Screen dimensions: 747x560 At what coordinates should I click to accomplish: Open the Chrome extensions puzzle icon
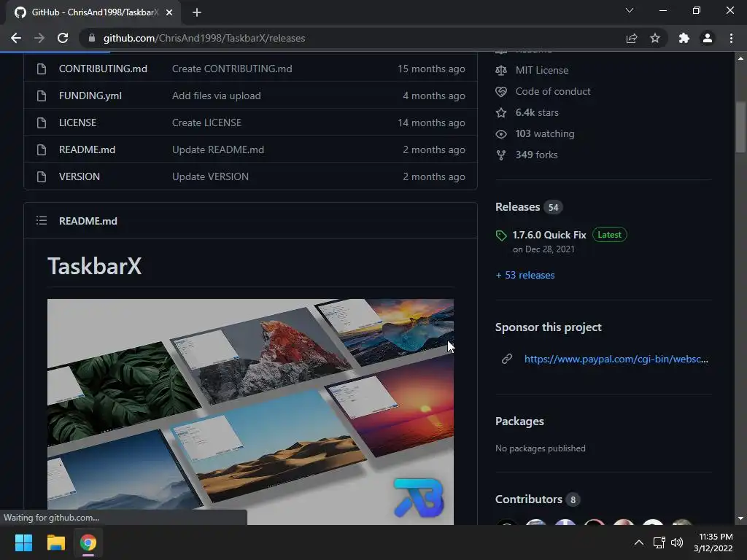click(684, 38)
